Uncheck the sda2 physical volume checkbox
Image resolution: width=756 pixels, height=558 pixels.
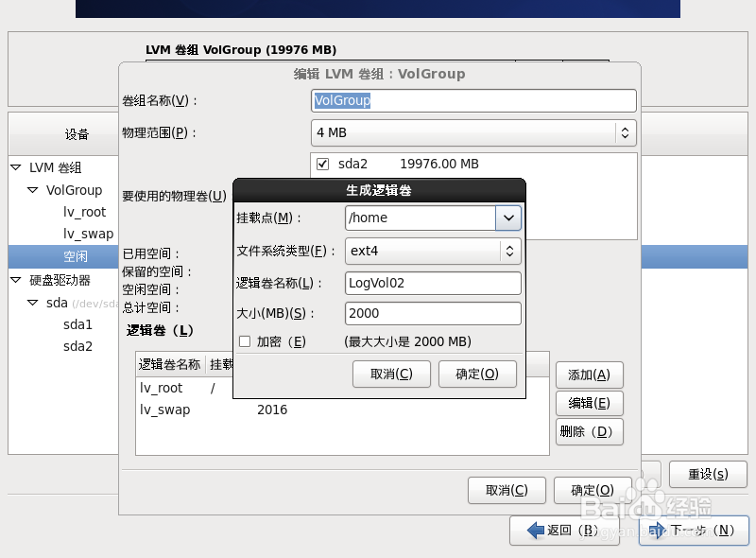pyautogui.click(x=322, y=163)
